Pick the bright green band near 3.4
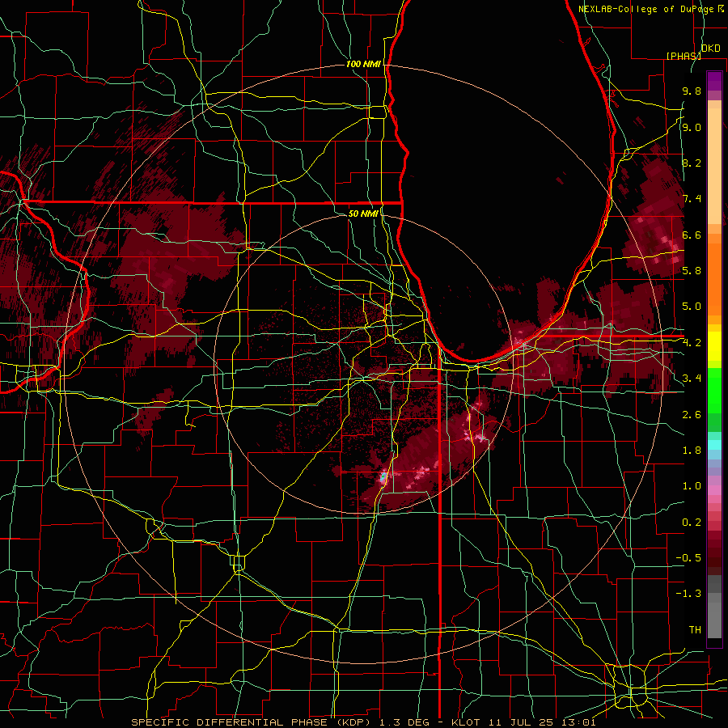728x728 pixels. tap(714, 390)
